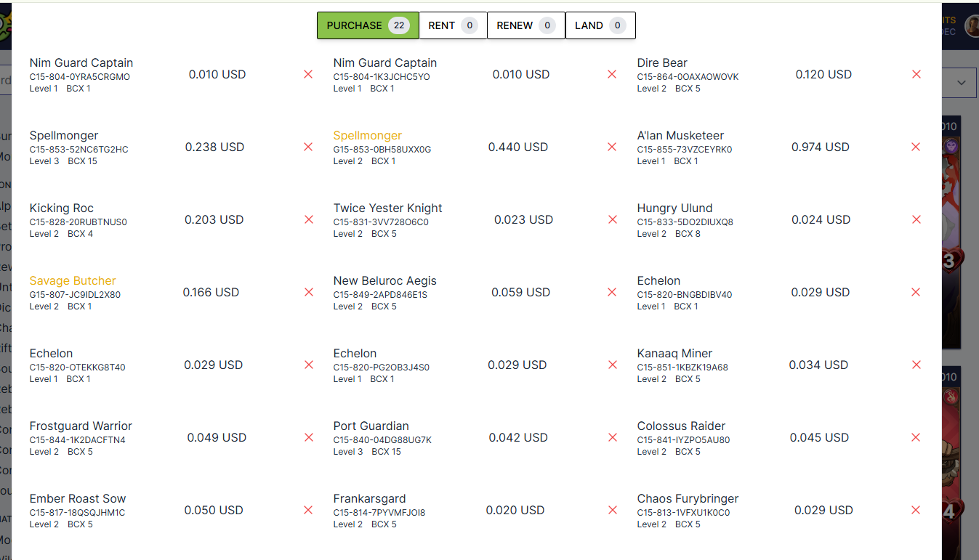The height and width of the screenshot is (560, 979).
Task: Click the Savage Butcher card name
Action: [x=73, y=281]
